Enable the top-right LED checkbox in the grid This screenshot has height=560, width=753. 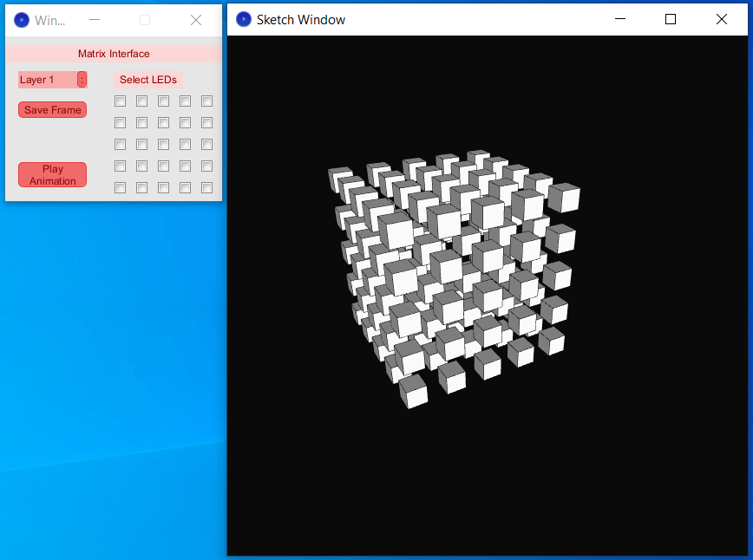pos(206,101)
